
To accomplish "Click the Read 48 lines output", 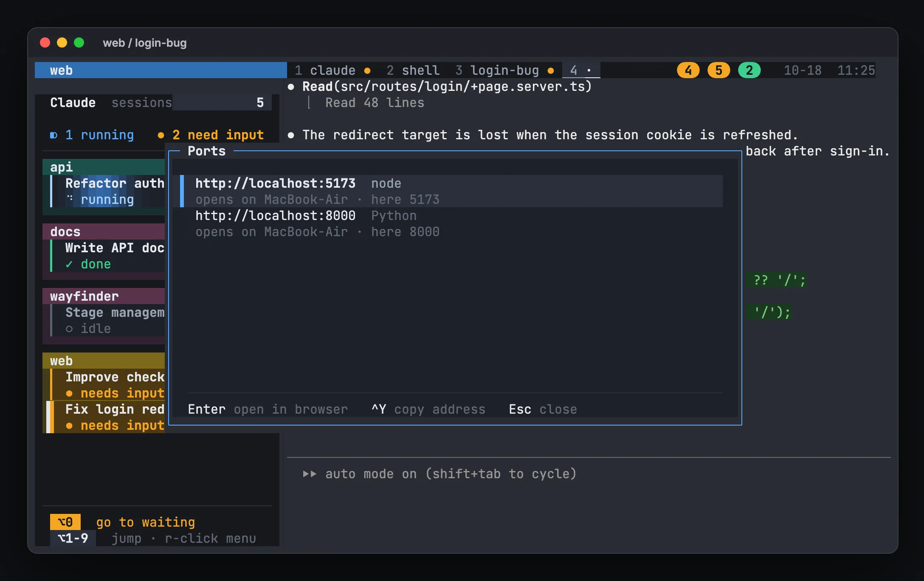I will 375,102.
